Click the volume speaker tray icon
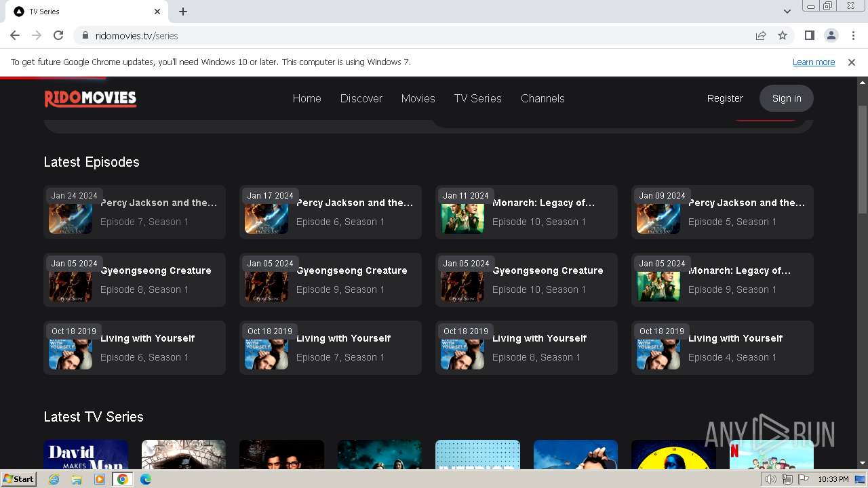The image size is (868, 488). (x=770, y=479)
